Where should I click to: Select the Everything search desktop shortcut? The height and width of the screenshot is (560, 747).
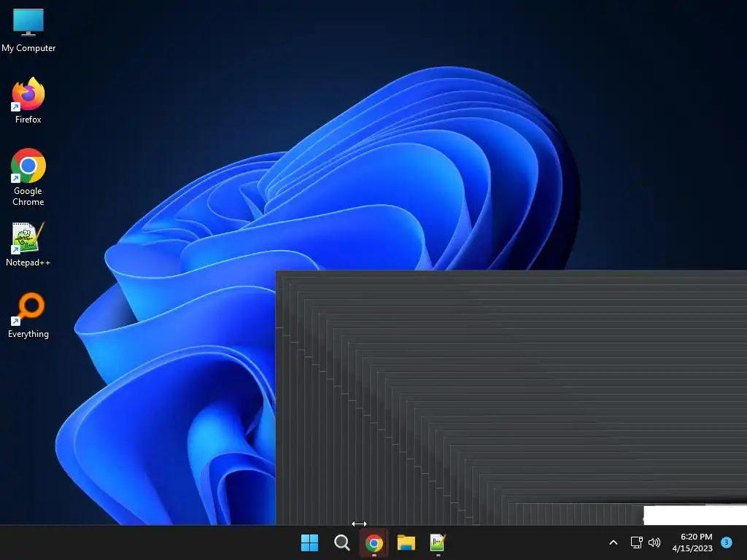[28, 315]
